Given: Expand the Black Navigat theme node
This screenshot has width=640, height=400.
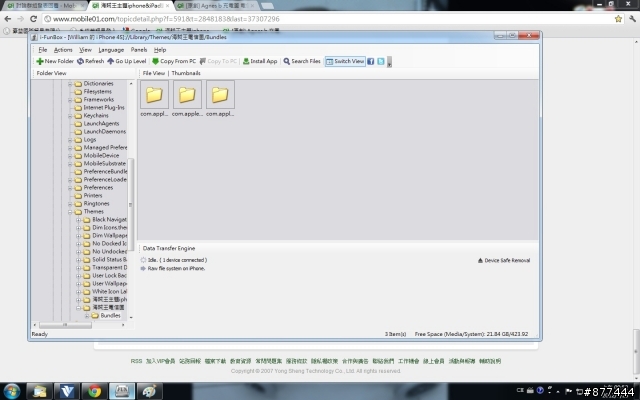Looking at the screenshot, I should tap(78, 220).
